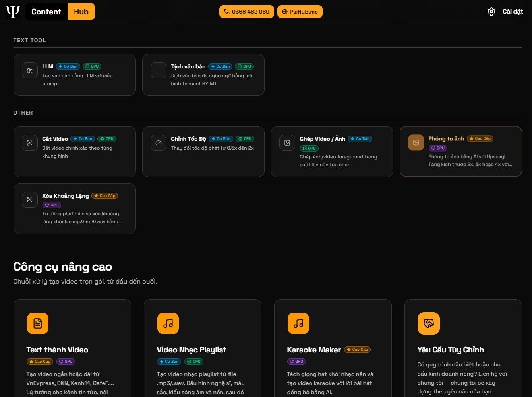The image size is (532, 397).
Task: Open the Karaoke Maker heading
Action: pyautogui.click(x=314, y=350)
